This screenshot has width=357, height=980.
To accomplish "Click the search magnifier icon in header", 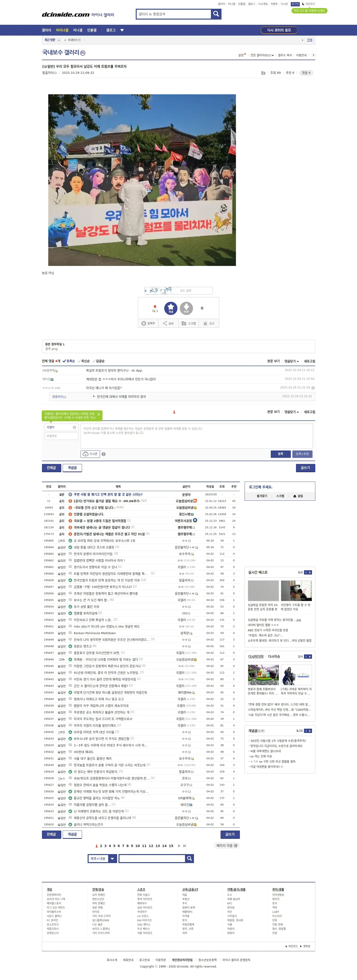I will click(216, 14).
